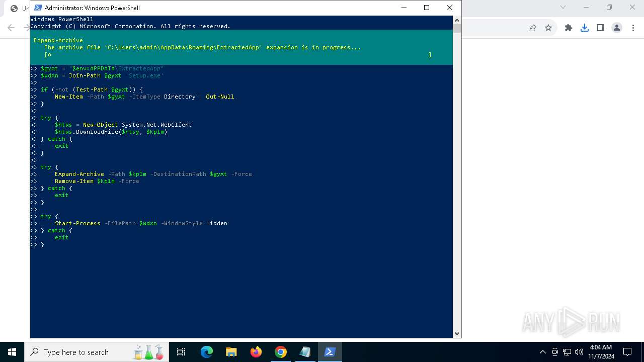Image resolution: width=644 pixels, height=362 pixels.
Task: Open File Explorer from the taskbar
Action: [x=231, y=352]
